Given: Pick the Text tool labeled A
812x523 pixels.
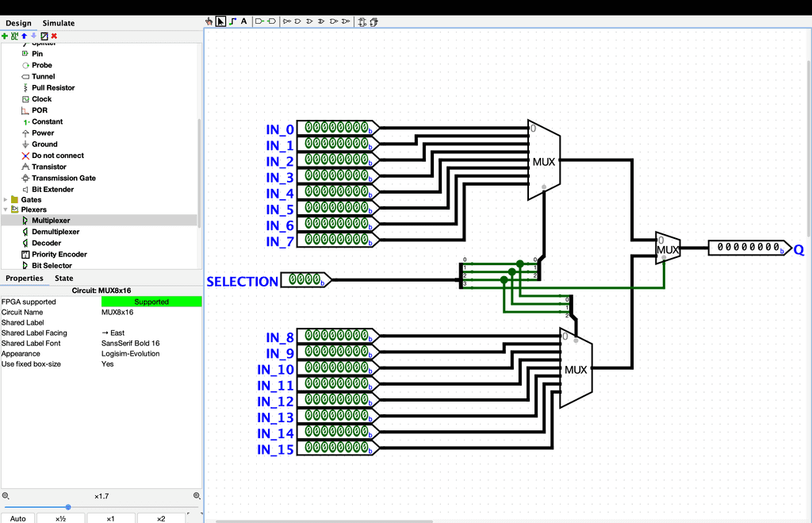Looking at the screenshot, I should [243, 21].
